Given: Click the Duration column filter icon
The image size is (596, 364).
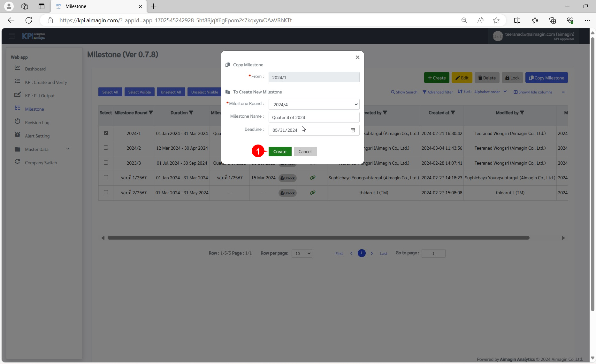Looking at the screenshot, I should point(191,113).
